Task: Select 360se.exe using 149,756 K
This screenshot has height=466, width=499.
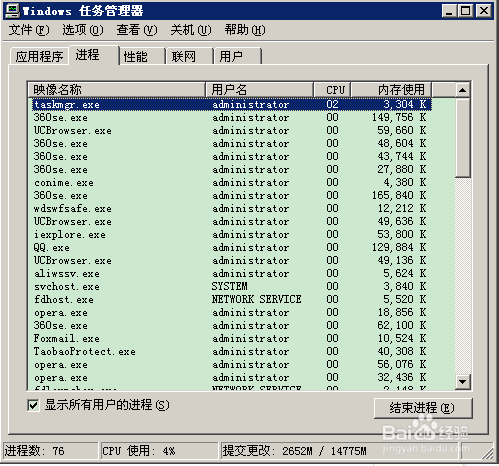Action: coord(232,117)
